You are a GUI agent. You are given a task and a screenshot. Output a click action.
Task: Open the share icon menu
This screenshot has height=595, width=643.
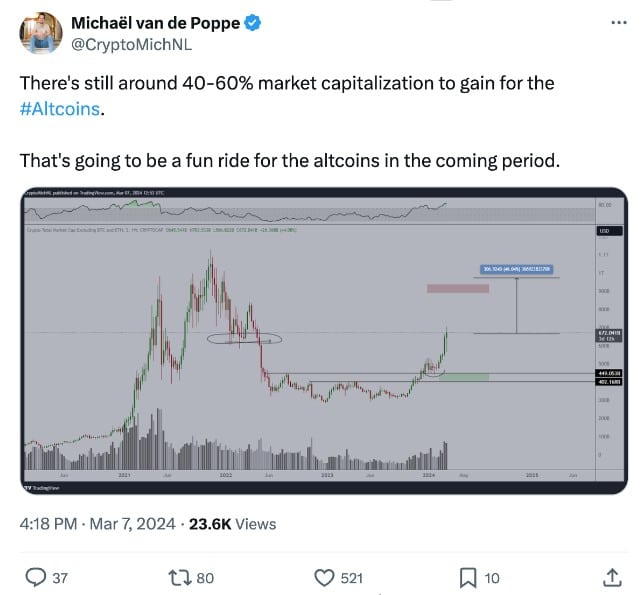pos(612,576)
